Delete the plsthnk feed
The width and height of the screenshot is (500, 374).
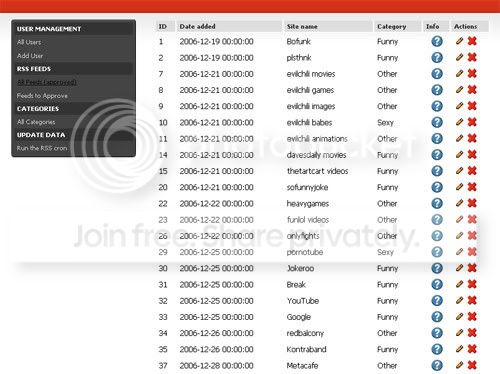(472, 57)
